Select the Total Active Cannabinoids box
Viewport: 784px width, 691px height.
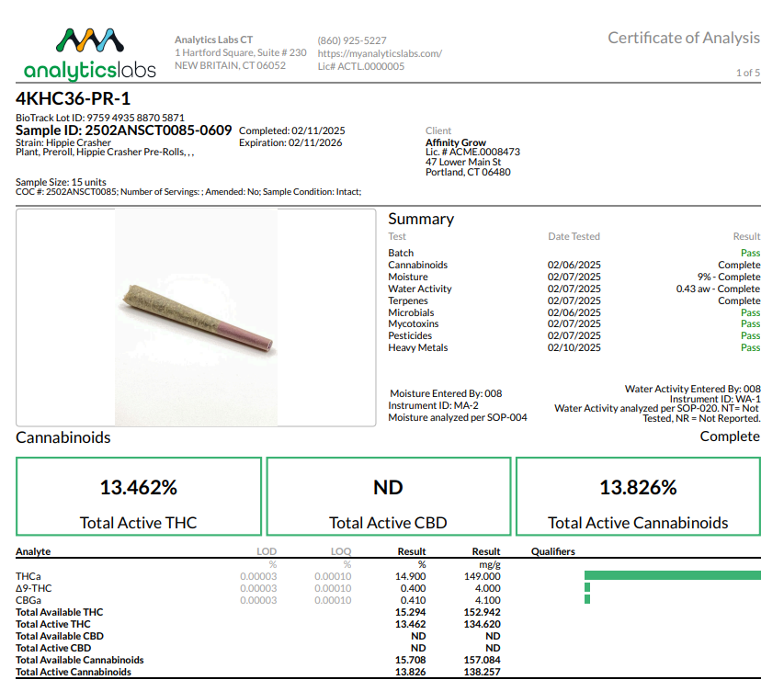638,497
